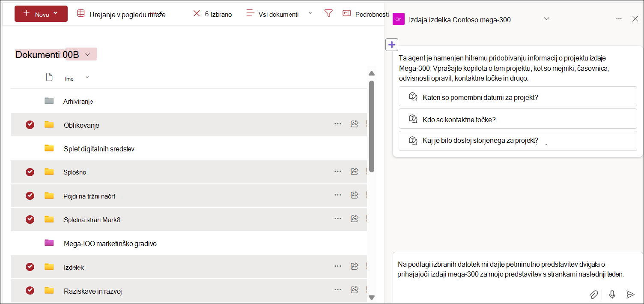The height and width of the screenshot is (304, 644).
Task: Click the Novo new-item button
Action: click(x=41, y=14)
